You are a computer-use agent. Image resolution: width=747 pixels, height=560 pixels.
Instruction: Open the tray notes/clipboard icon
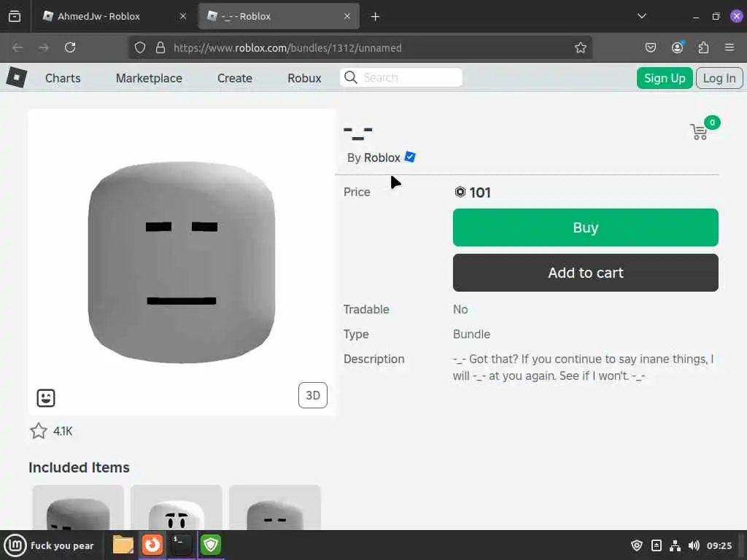(656, 545)
